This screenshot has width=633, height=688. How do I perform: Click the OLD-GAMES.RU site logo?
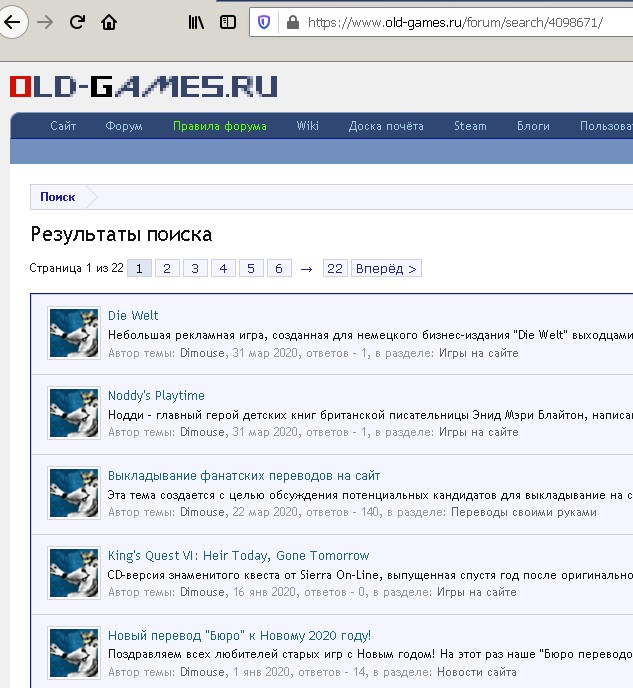tap(143, 86)
